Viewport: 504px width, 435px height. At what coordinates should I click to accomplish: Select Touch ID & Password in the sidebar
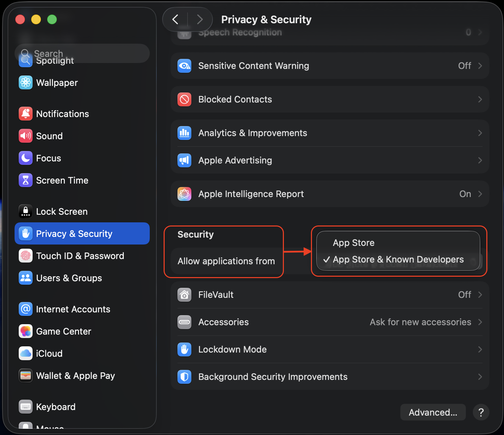82,256
